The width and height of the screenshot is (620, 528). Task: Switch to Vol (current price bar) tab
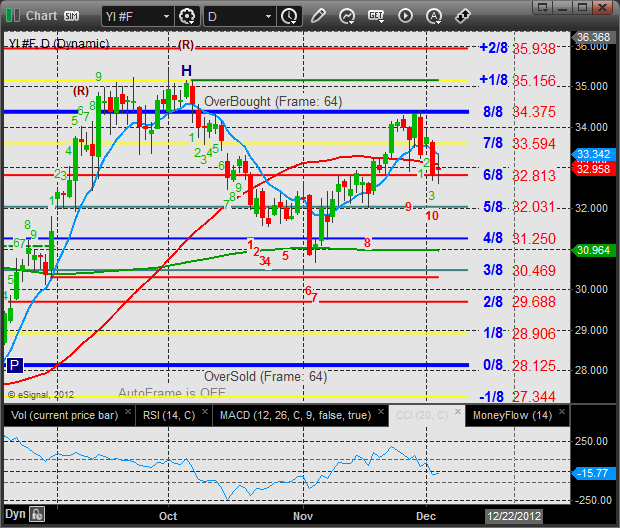[64, 415]
